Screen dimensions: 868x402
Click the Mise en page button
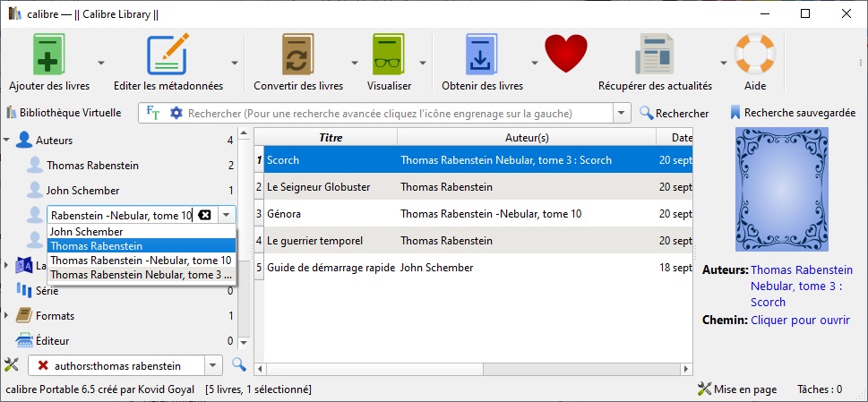point(737,389)
